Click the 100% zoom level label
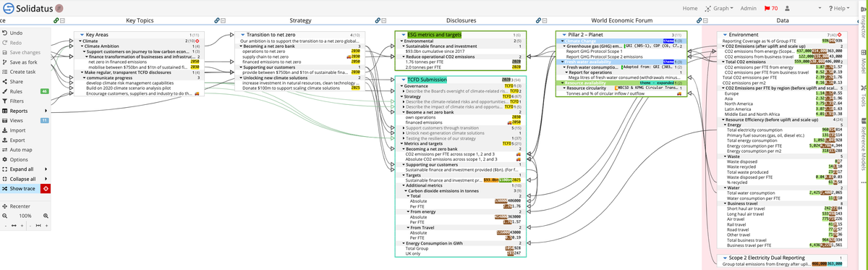 [25, 216]
